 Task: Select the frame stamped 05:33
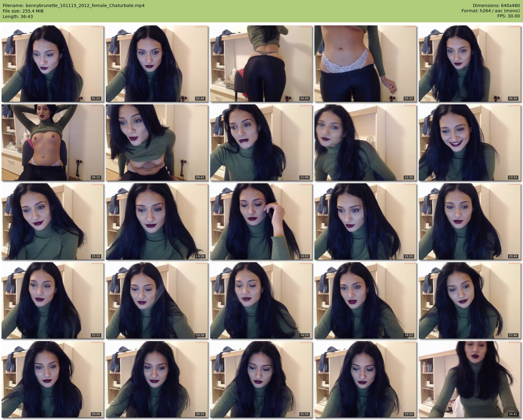(x=365, y=64)
